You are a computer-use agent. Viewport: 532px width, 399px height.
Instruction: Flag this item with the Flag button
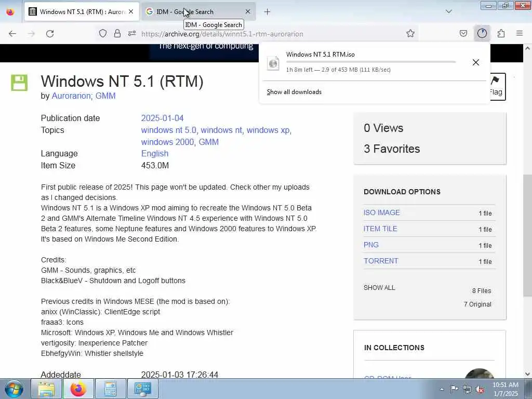pos(497,87)
